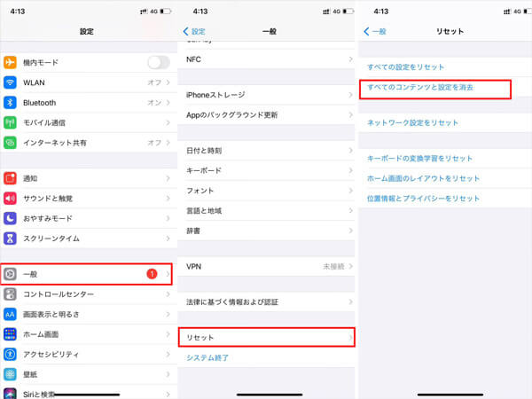Screen dimensions: 532x399
Task: Tap the WLAN wifi icon
Action: (10, 82)
